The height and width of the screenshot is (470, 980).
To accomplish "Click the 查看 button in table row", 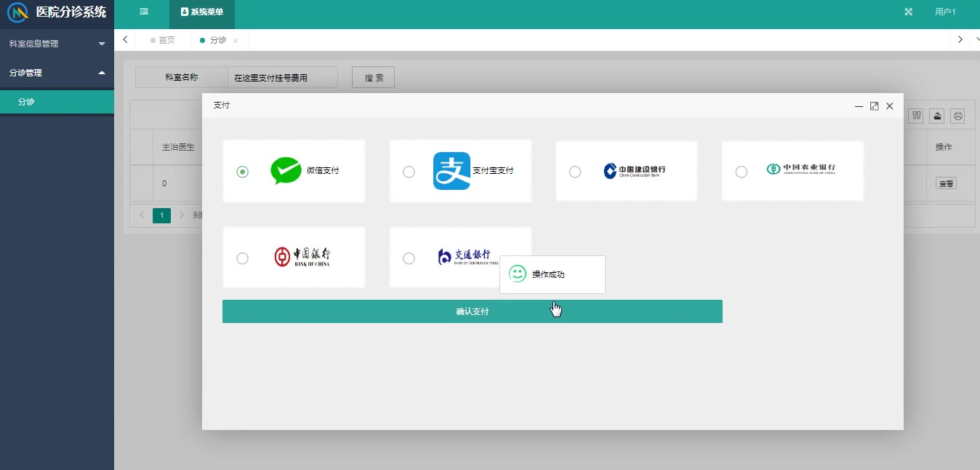I will pyautogui.click(x=946, y=184).
